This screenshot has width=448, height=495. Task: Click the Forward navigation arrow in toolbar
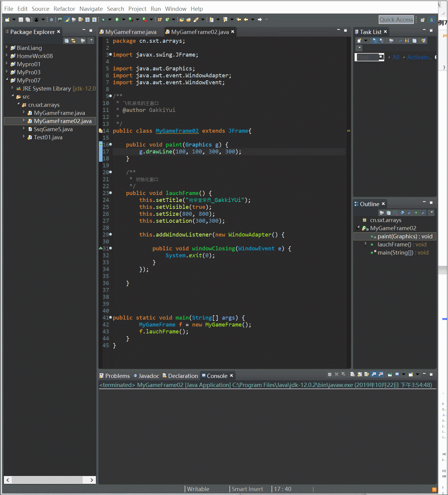(x=260, y=20)
